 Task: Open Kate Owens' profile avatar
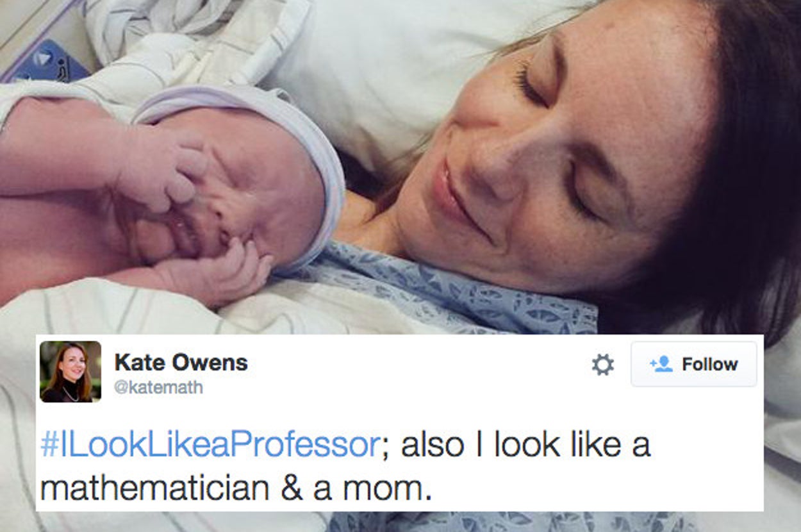click(x=70, y=372)
